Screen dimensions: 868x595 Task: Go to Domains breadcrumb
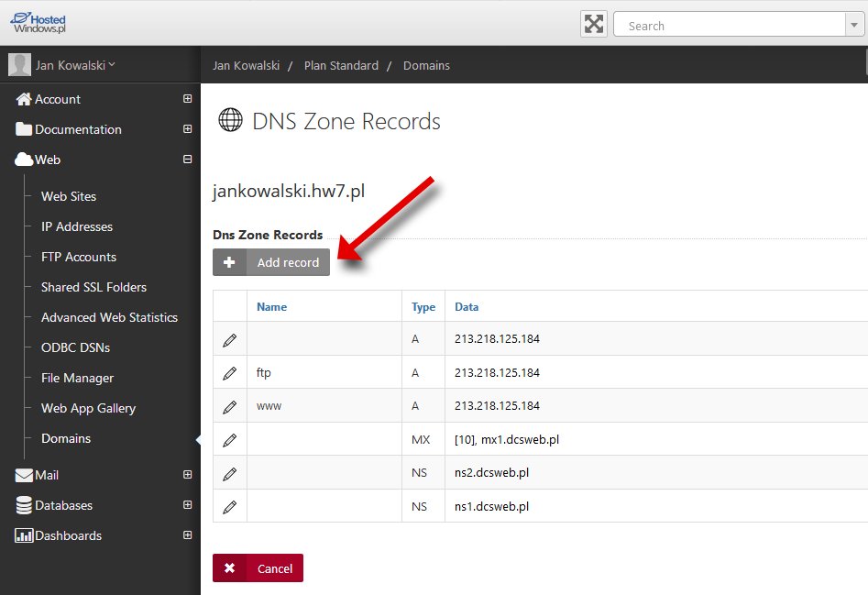426,65
